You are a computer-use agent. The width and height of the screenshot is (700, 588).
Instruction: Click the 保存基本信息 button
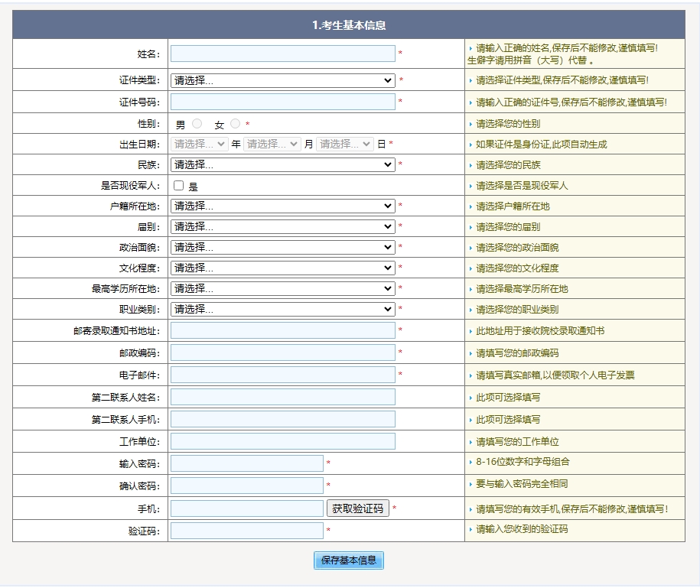(347, 560)
